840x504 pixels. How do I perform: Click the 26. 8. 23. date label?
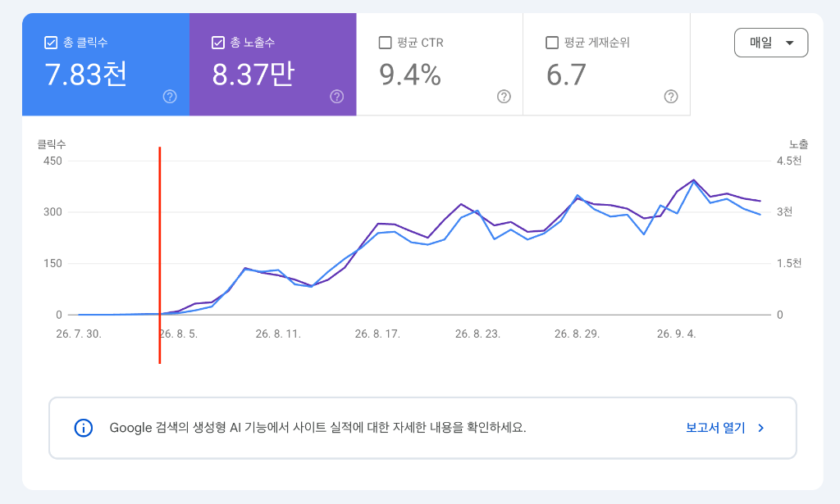pos(477,334)
